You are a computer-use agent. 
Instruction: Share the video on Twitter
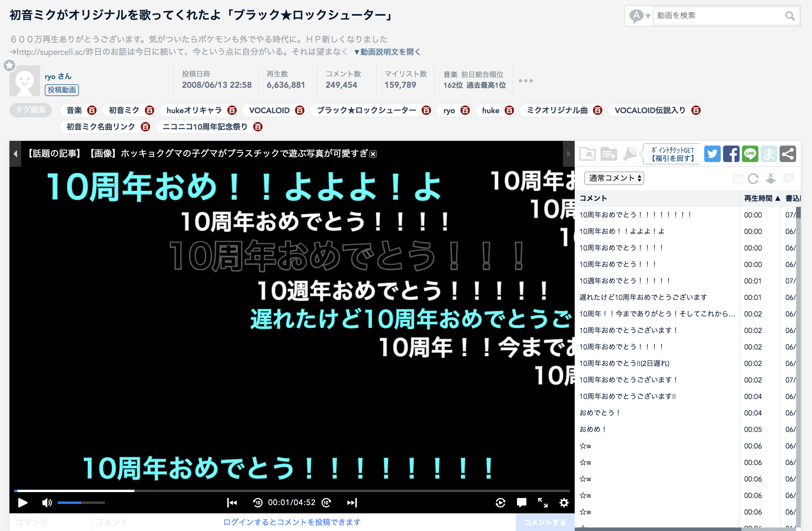tap(712, 154)
